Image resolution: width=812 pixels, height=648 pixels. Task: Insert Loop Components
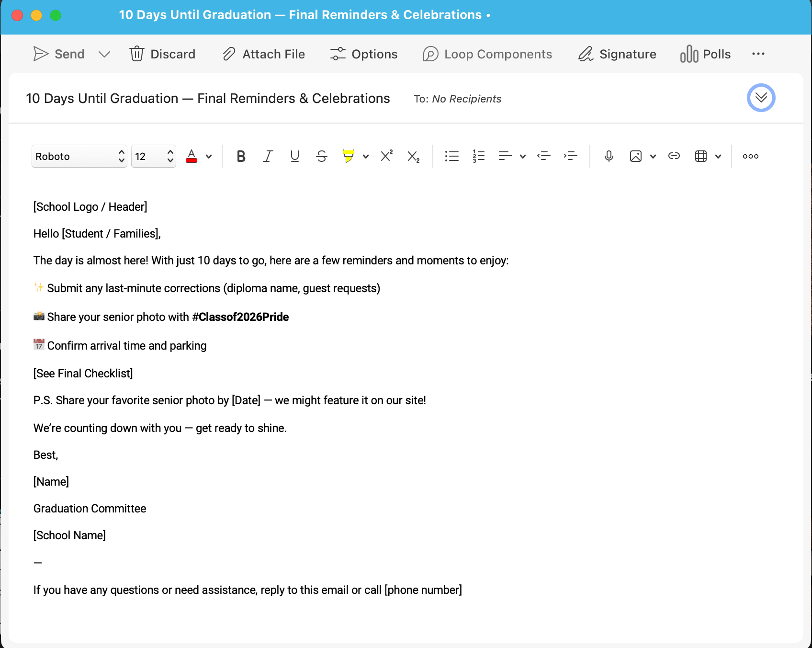click(487, 54)
